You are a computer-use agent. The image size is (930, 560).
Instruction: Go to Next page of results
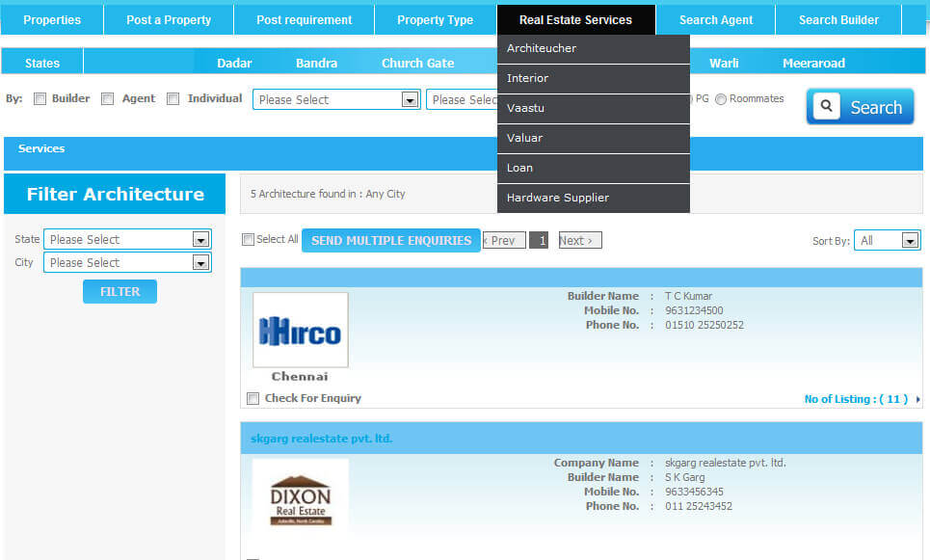579,241
